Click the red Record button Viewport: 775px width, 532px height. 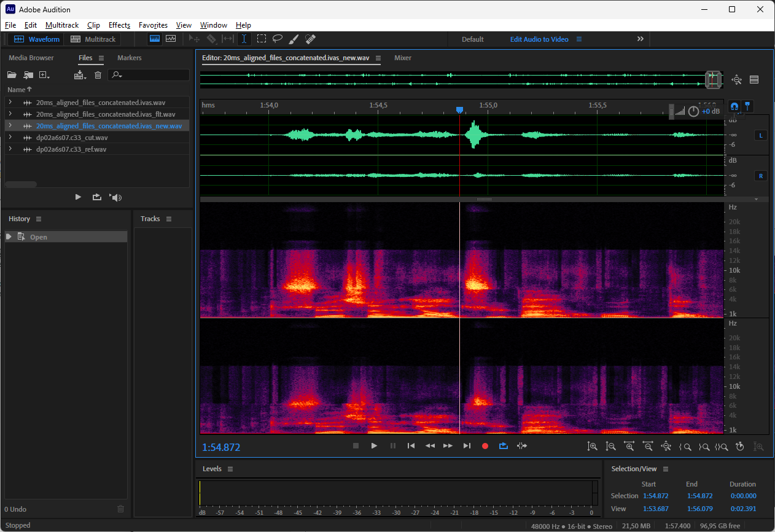485,446
